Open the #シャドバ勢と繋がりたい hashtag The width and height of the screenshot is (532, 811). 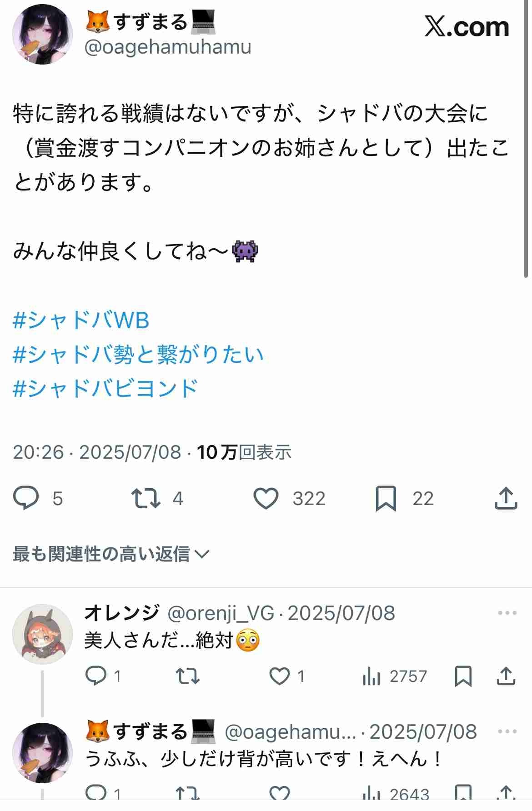pos(138,355)
